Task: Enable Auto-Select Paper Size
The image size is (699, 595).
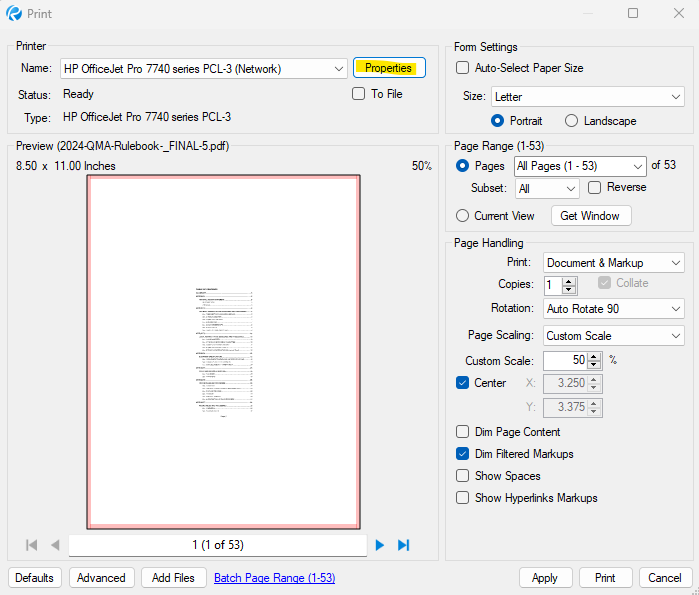Action: click(x=462, y=68)
